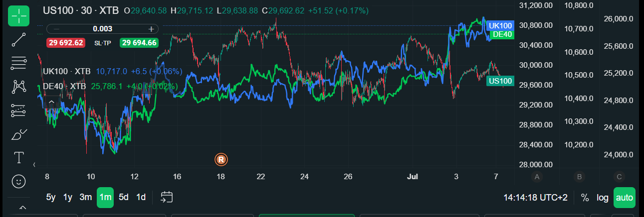The height and width of the screenshot is (217, 644).
Task: Open the US100 symbol title in legend
Action: point(81,10)
